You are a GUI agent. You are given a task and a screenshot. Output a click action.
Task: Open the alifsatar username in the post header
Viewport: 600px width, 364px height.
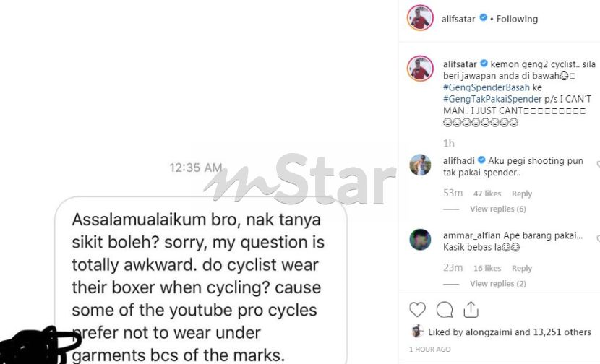(458, 19)
